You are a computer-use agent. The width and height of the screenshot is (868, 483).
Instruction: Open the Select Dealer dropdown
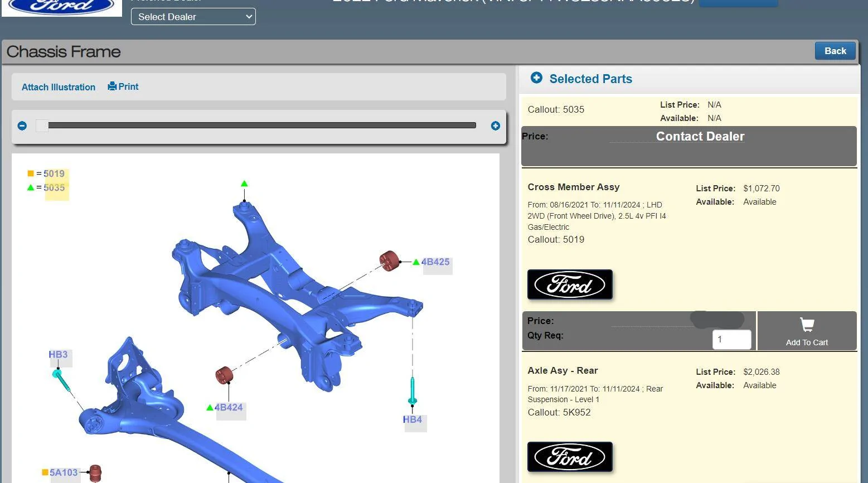click(x=193, y=17)
